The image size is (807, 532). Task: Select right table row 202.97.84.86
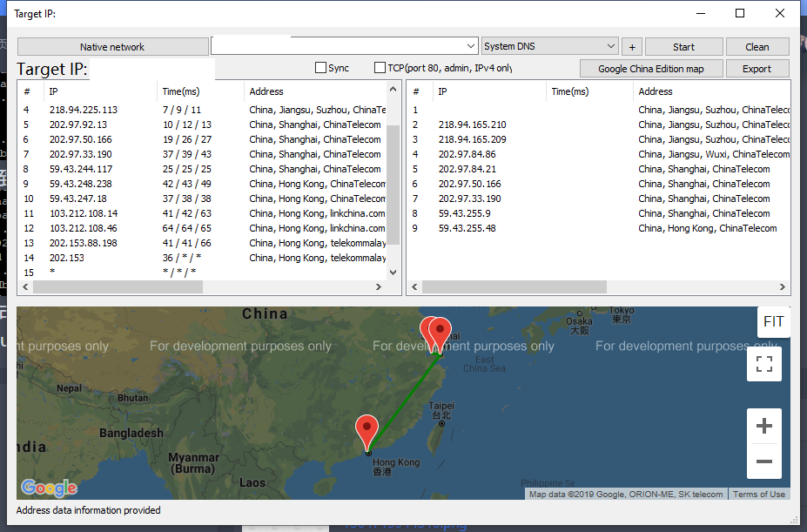(599, 154)
